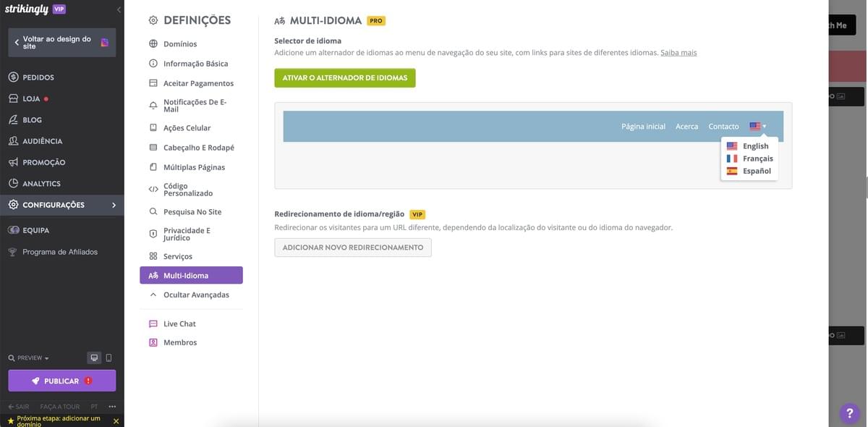Open Privacidade E Jurídico settings
Image resolution: width=868 pixels, height=427 pixels.
point(187,234)
